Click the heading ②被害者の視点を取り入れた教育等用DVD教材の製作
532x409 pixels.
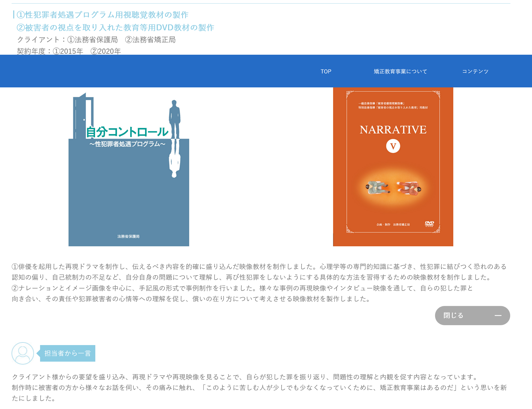coord(115,27)
